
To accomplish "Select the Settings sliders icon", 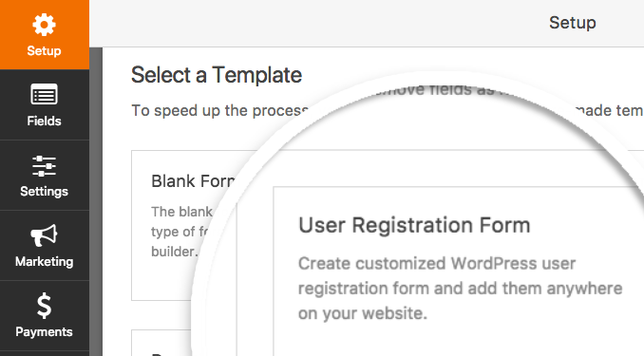I will point(44,166).
